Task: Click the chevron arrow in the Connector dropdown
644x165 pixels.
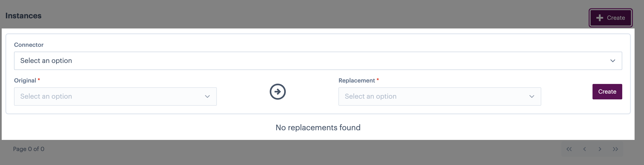Action: pyautogui.click(x=613, y=61)
